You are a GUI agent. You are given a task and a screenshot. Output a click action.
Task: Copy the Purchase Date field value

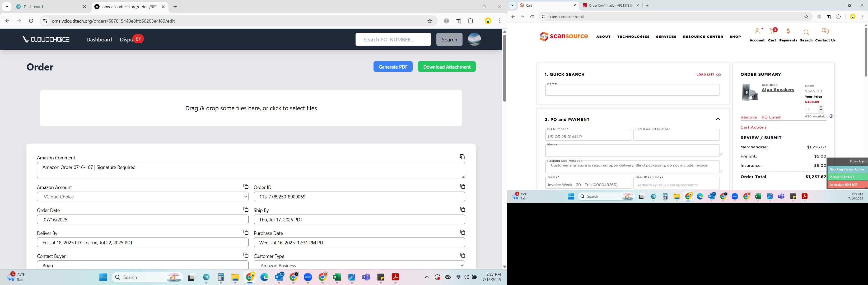(462, 232)
